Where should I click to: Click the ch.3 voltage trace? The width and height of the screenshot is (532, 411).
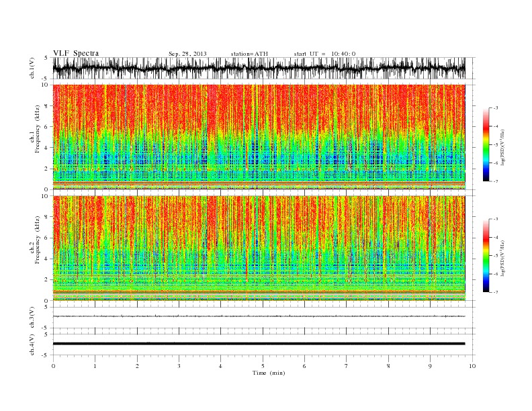(x=259, y=316)
